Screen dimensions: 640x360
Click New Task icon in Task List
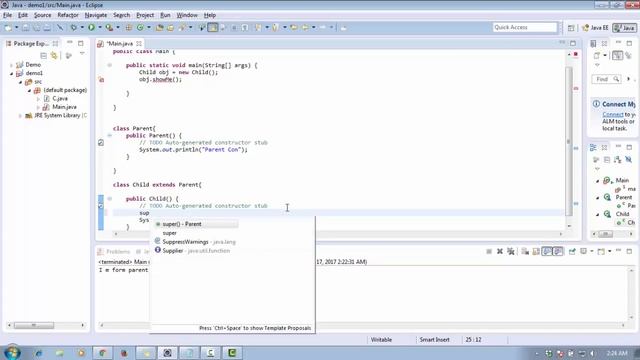pyautogui.click(x=597, y=55)
